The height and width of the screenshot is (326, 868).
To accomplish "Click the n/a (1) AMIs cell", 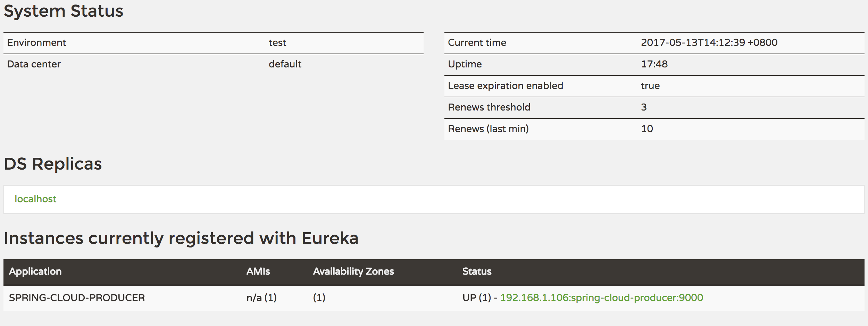I will tap(261, 298).
